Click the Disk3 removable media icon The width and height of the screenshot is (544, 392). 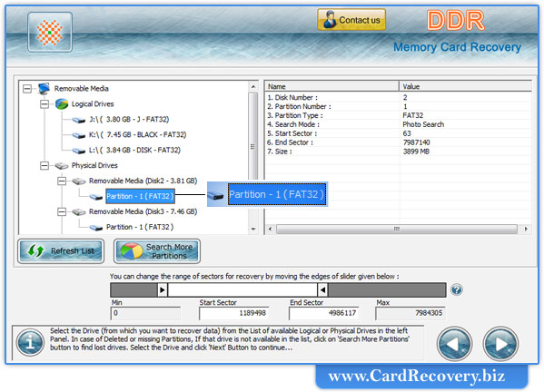coord(79,211)
